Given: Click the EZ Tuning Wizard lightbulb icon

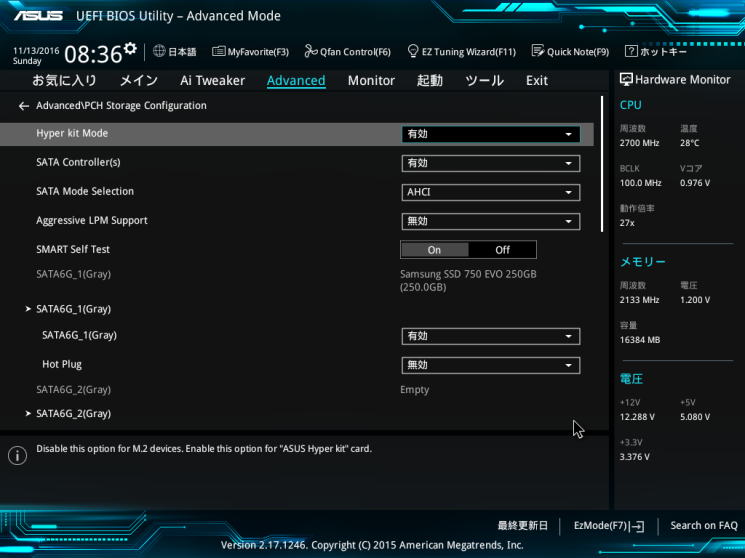Looking at the screenshot, I should (413, 51).
